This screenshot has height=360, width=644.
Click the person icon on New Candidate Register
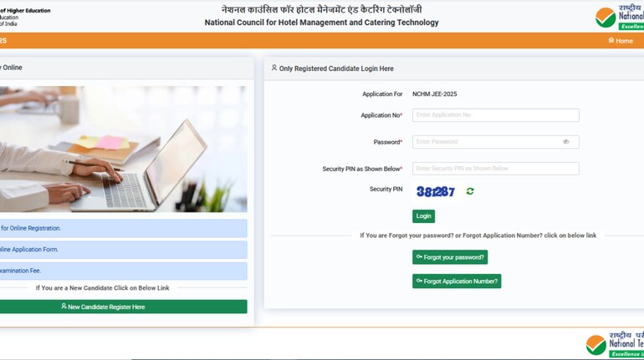64,307
